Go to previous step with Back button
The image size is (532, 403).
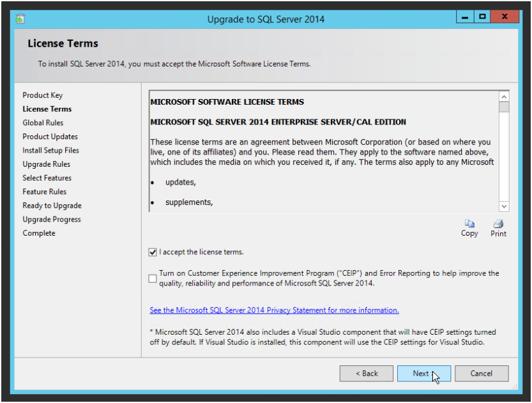pyautogui.click(x=367, y=374)
